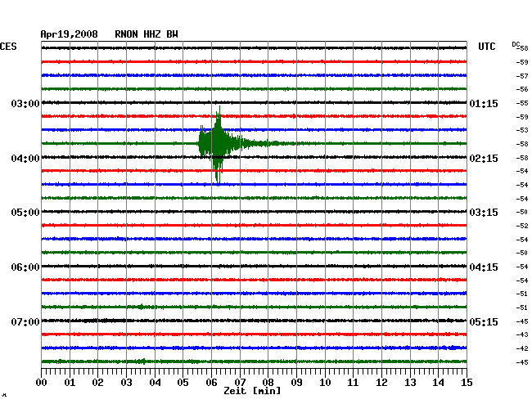Viewport: 532px width, 404px height.
Task: Click minute mark "10" on the time axis
Action: coord(325,382)
